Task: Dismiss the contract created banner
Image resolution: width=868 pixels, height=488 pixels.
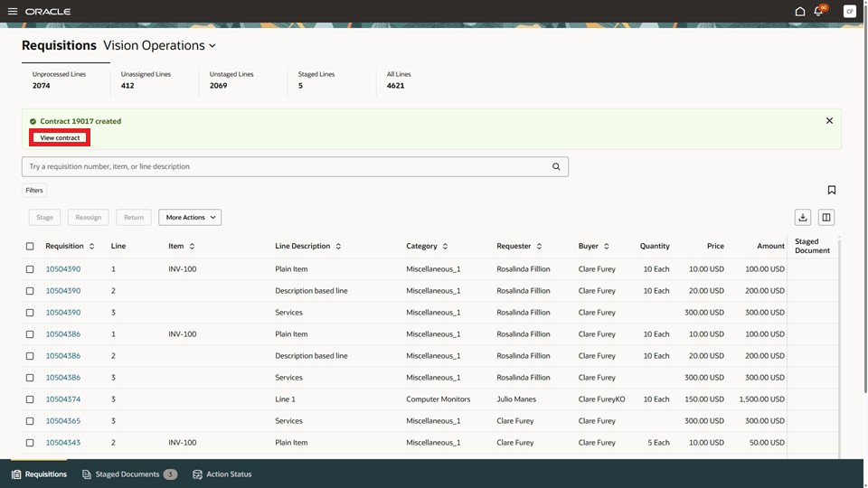Action: point(829,120)
